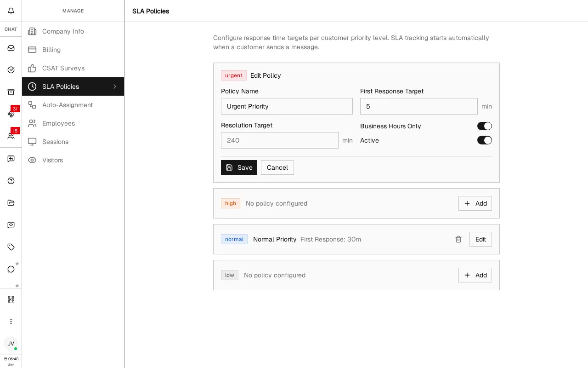Screen dimensions: 588x368
Task: Click the JV profile avatar
Action: pyautogui.click(x=11, y=344)
